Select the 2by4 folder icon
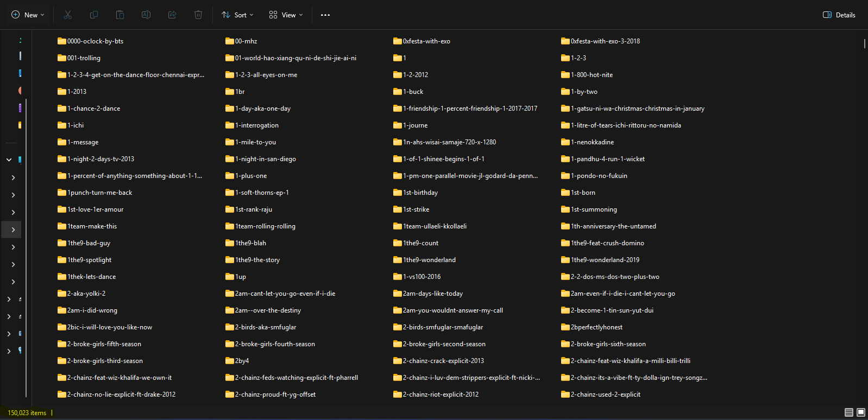 230,360
